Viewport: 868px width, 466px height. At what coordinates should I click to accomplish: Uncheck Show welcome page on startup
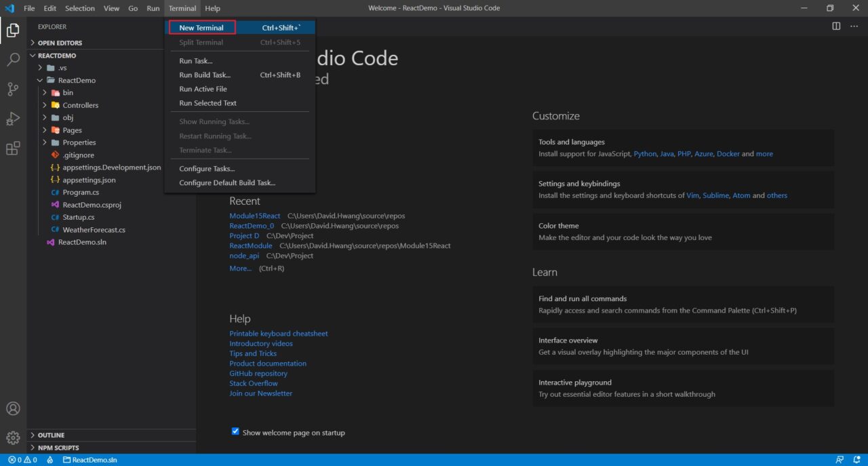(235, 431)
